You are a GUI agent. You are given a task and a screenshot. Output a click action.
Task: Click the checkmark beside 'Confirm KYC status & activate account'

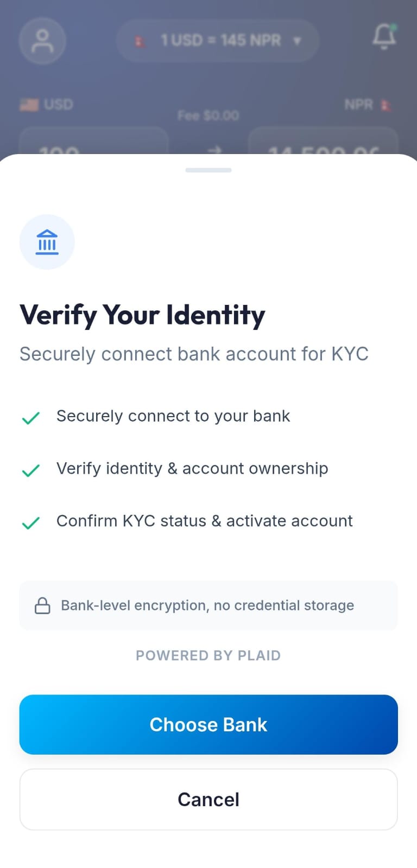click(x=31, y=522)
